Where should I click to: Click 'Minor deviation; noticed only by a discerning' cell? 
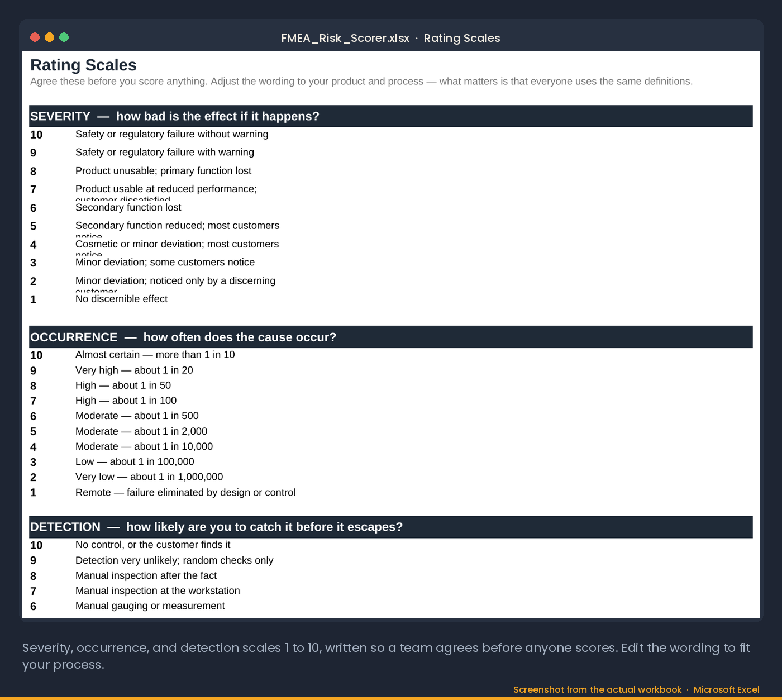[175, 280]
